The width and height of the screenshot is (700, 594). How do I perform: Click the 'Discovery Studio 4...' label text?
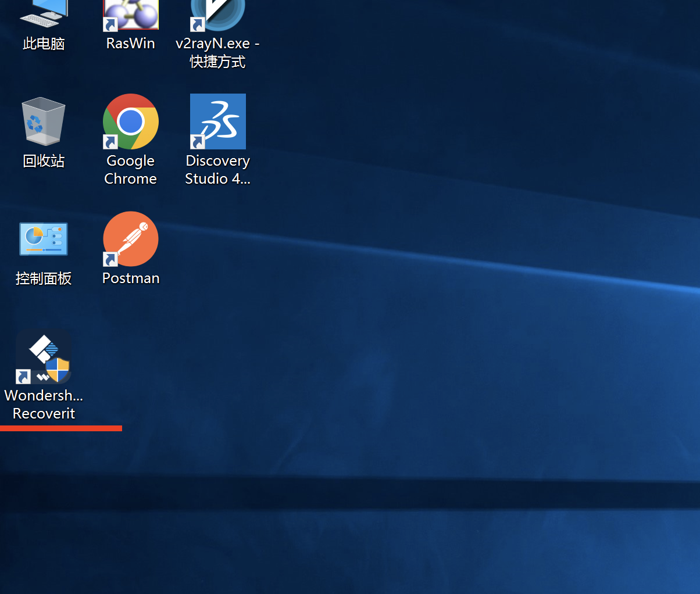218,170
